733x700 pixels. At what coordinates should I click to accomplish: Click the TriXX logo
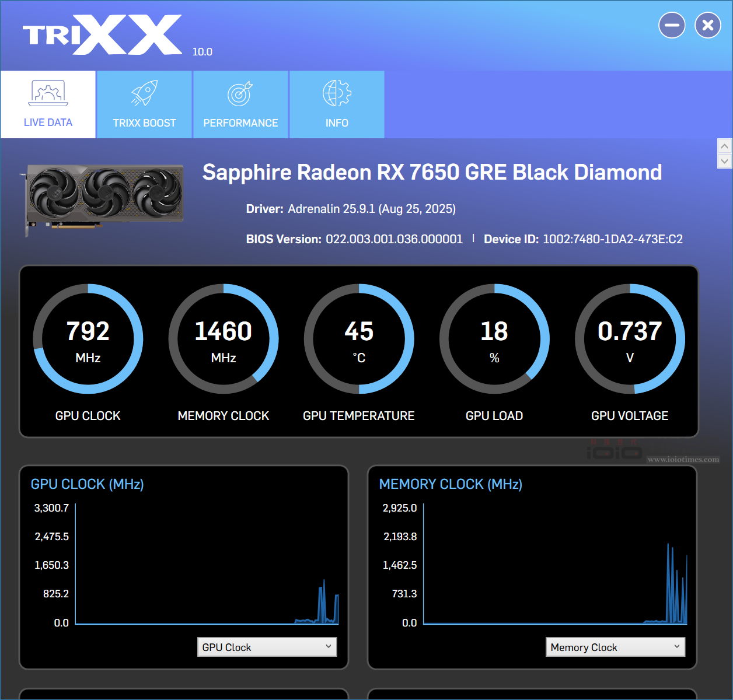102,35
